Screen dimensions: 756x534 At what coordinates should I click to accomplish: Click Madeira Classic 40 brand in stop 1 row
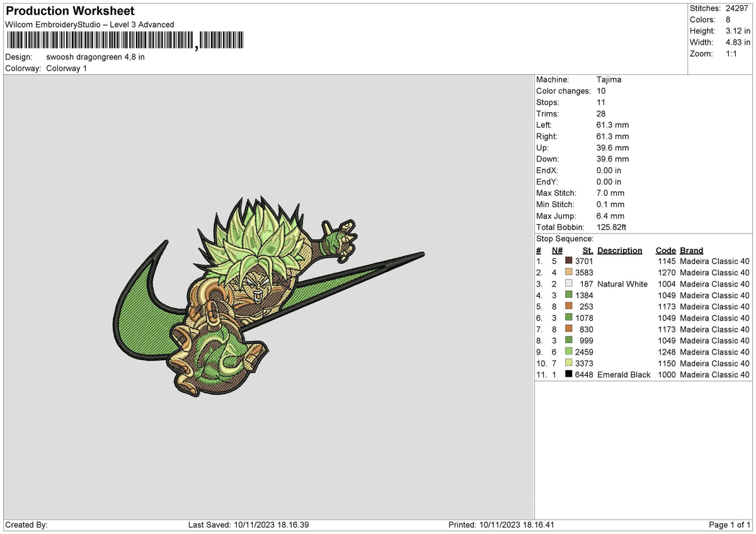point(715,261)
